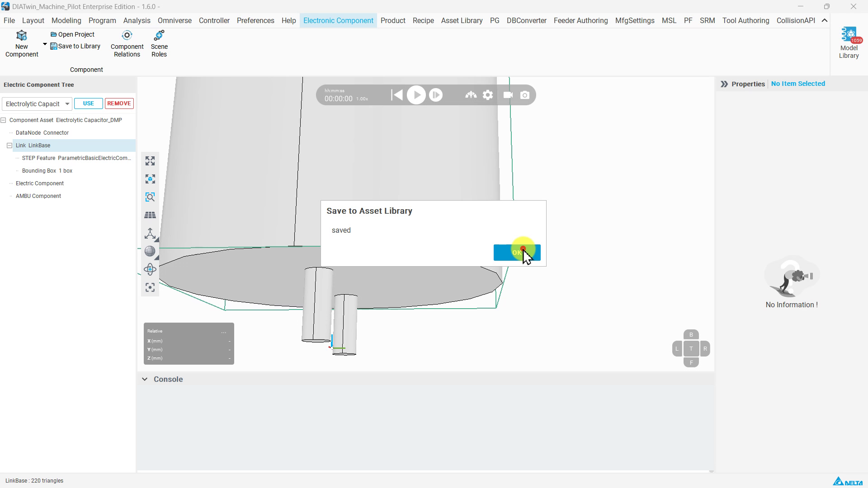Screen dimensions: 868x488
Task: Click the 1.00x playback speed value
Action: coord(362,99)
